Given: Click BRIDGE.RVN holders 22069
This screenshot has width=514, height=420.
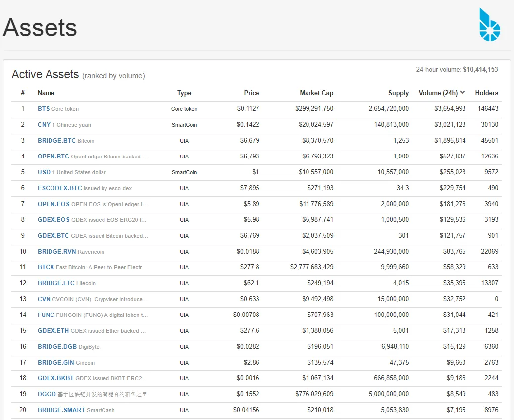Looking at the screenshot, I should click(489, 251).
